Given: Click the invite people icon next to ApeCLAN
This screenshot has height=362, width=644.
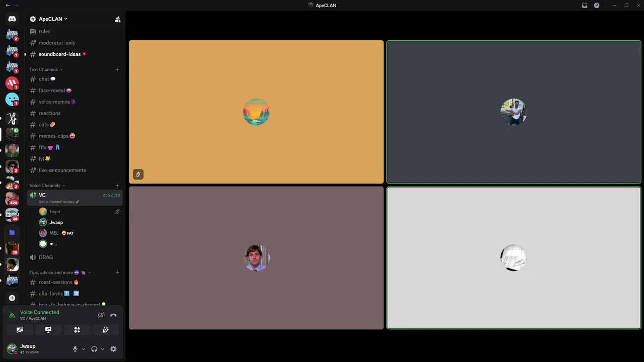Looking at the screenshot, I should click(118, 19).
